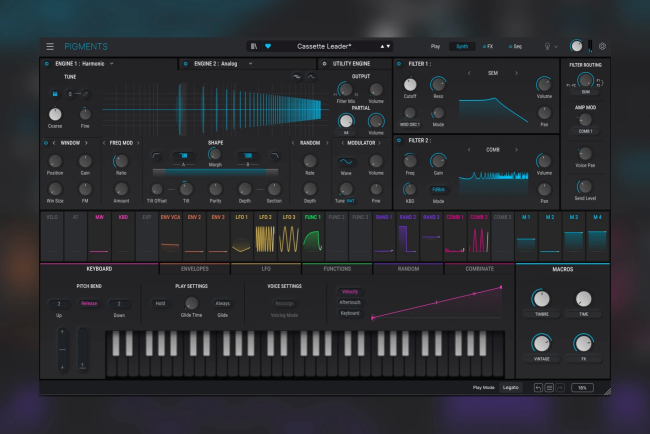Toggle Engine 1 power button

coord(46,64)
